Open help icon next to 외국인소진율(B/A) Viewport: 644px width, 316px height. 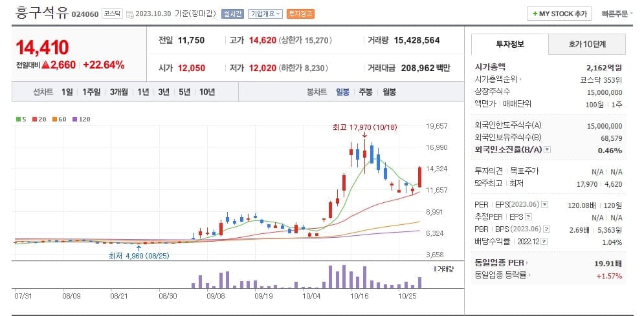click(547, 150)
